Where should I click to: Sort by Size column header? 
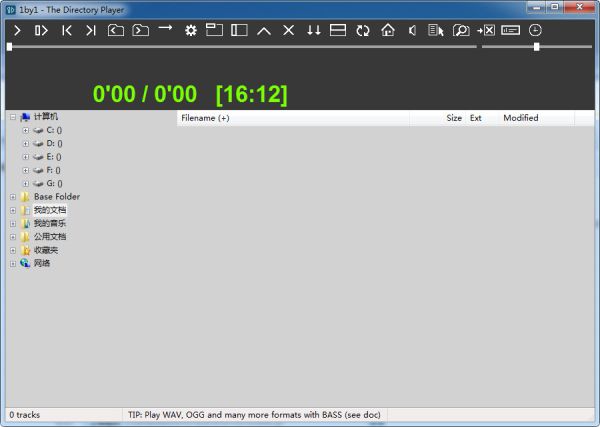(x=439, y=118)
